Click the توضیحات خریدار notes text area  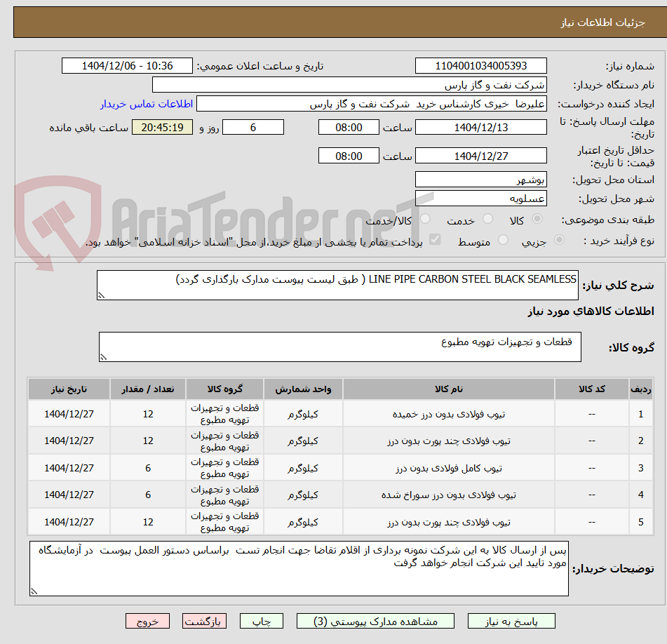coord(299,568)
